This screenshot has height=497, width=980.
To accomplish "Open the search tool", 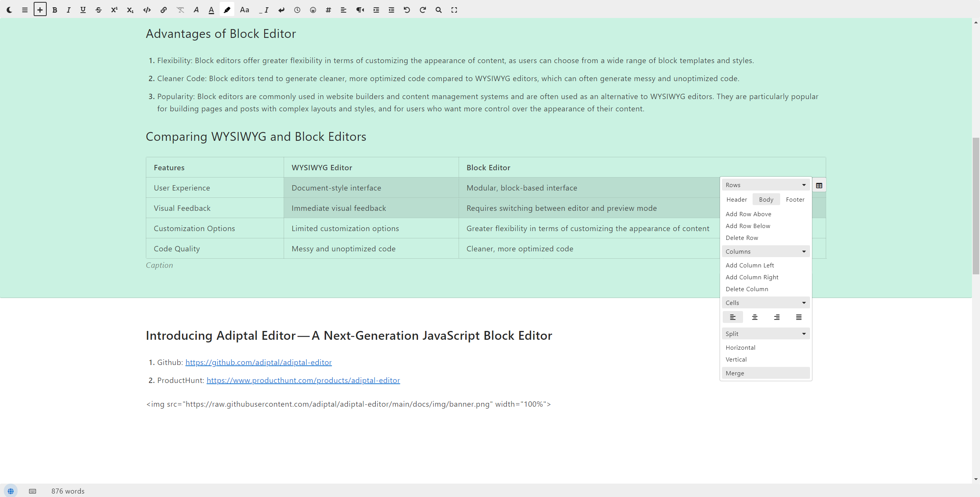I will click(x=439, y=10).
